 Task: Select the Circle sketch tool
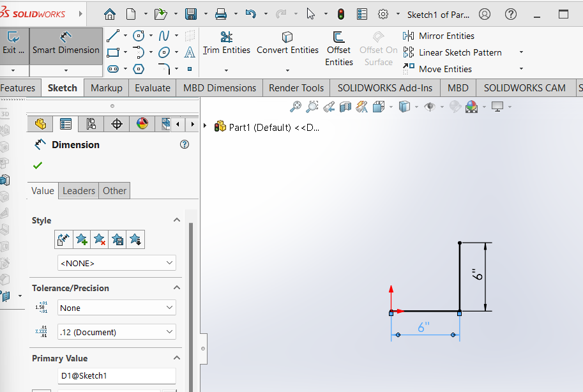pyautogui.click(x=139, y=36)
